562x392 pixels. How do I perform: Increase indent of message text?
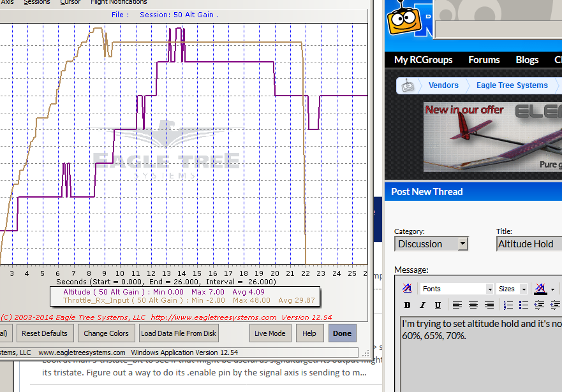click(x=556, y=305)
